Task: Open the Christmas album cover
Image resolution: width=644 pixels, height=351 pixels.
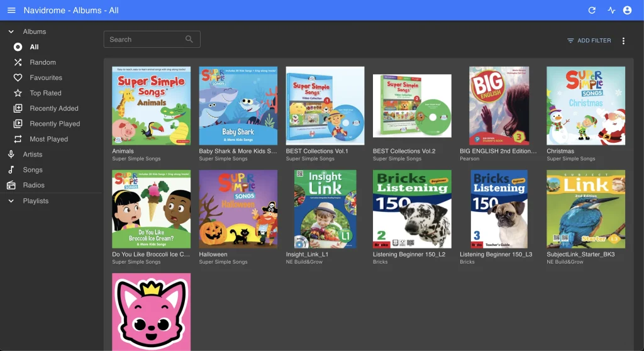Action: pyautogui.click(x=586, y=106)
